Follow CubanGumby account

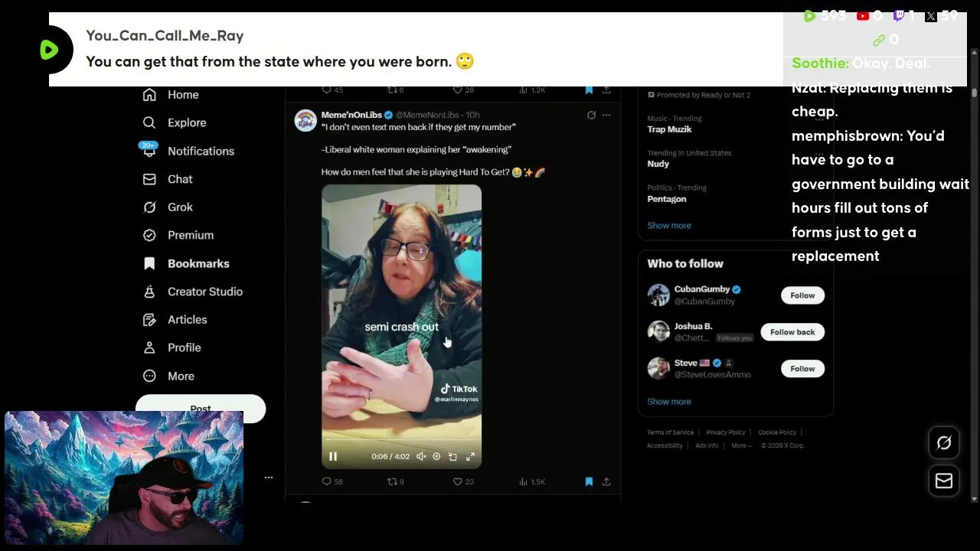click(x=802, y=295)
